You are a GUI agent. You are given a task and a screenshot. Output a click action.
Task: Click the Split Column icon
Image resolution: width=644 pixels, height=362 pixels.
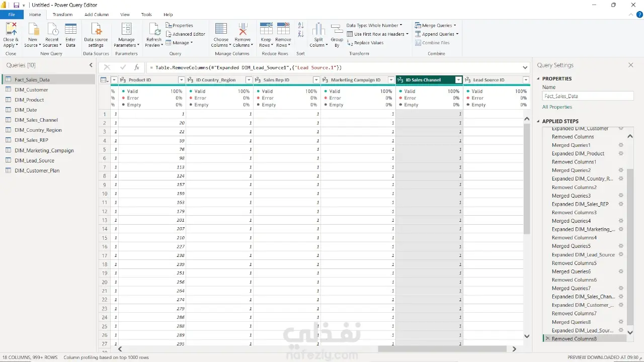[318, 29]
